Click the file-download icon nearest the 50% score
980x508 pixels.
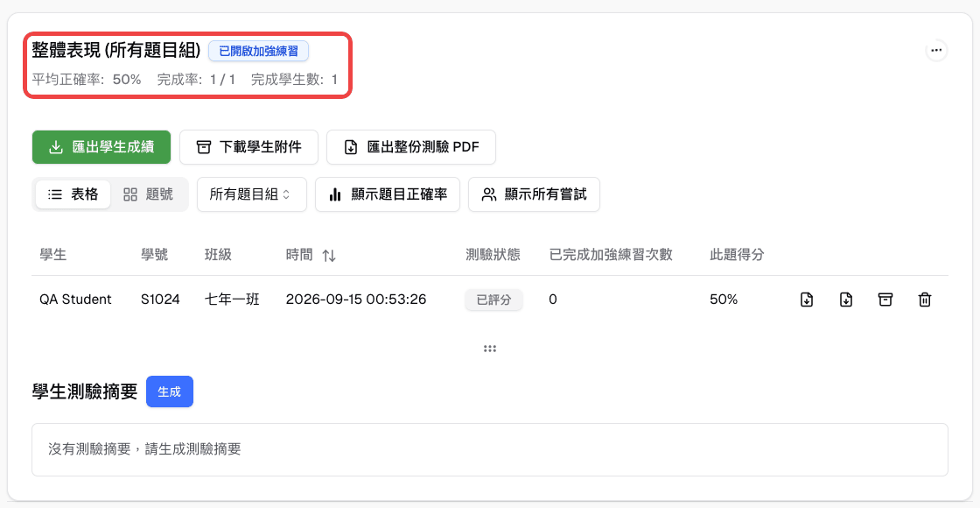807,300
